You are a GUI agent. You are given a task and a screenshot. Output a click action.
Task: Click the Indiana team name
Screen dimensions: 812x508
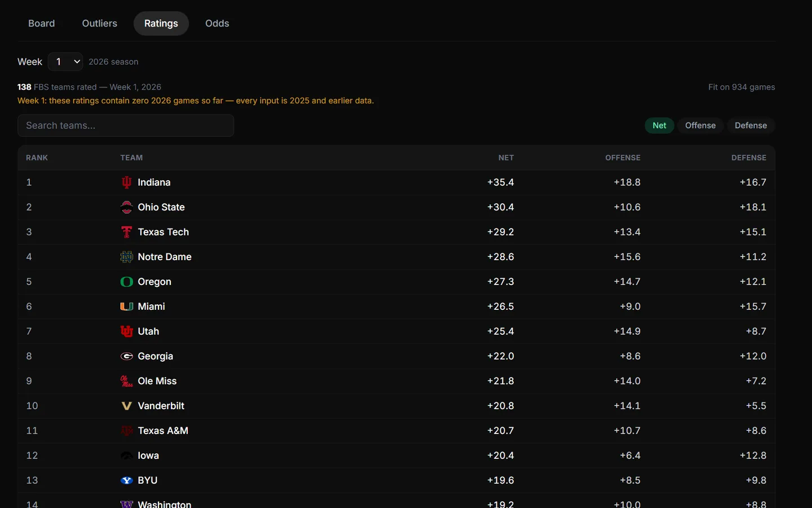(x=154, y=182)
